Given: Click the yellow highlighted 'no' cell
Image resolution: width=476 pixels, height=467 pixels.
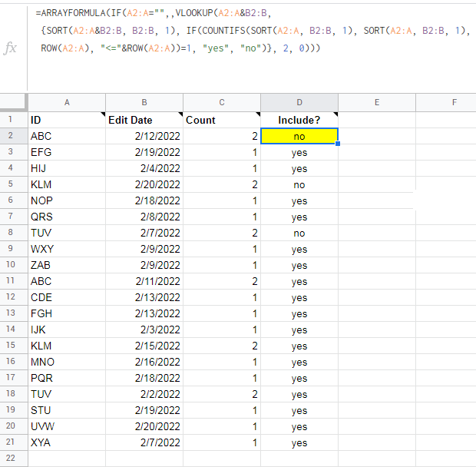Looking at the screenshot, I should click(299, 136).
